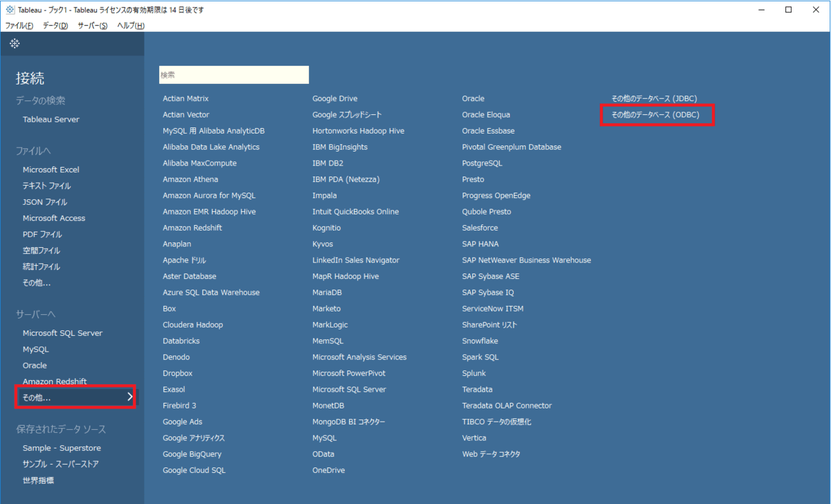Open the ファイル(F) menu
Viewport: 831px width, 504px height.
pos(19,26)
